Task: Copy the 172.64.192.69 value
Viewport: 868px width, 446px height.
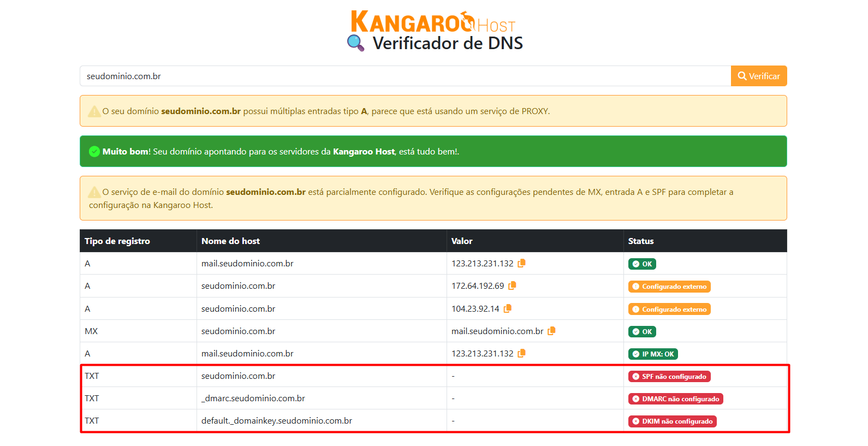Action: tap(512, 286)
